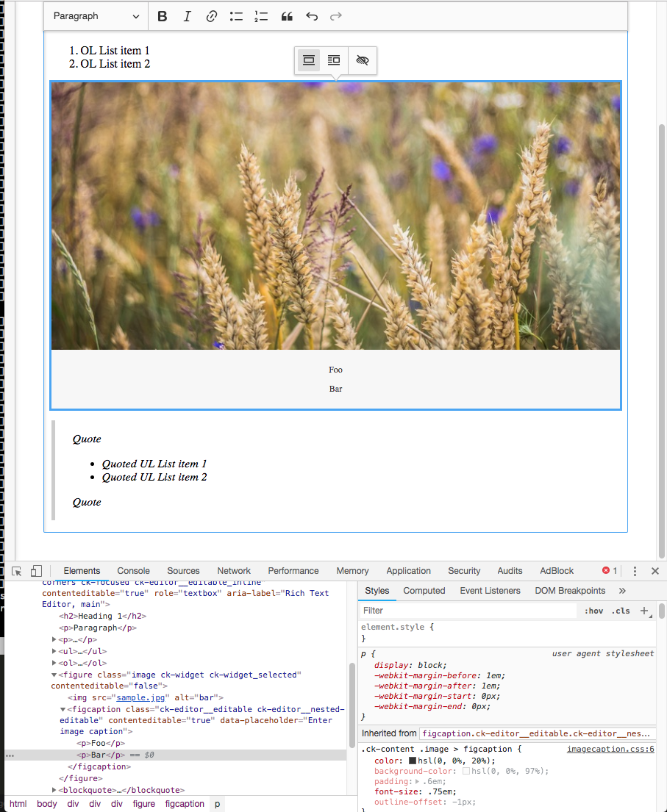This screenshot has height=812, width=667.
Task: Open the Network tab
Action: [x=234, y=571]
